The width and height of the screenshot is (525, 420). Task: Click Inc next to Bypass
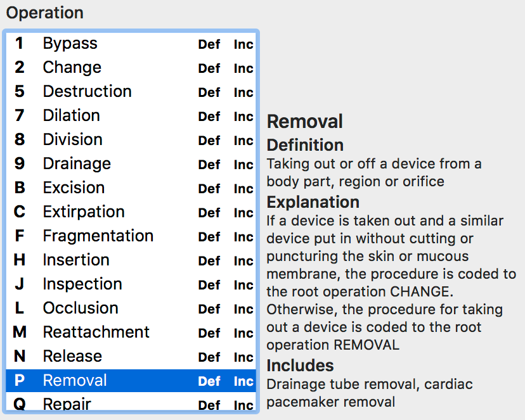tap(243, 44)
